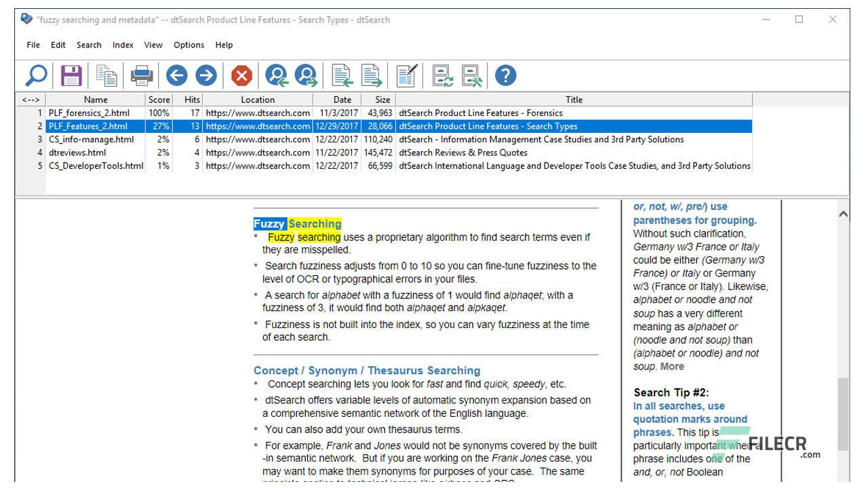868x488 pixels.
Task: Click the dtSearch app icon in title bar
Action: (x=26, y=19)
